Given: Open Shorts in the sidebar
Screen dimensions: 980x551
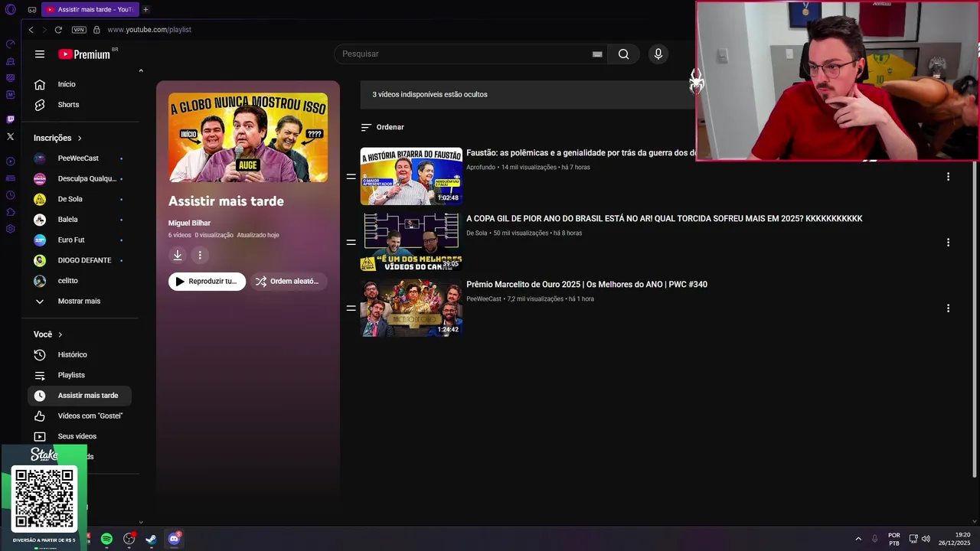Looking at the screenshot, I should click(x=80, y=105).
